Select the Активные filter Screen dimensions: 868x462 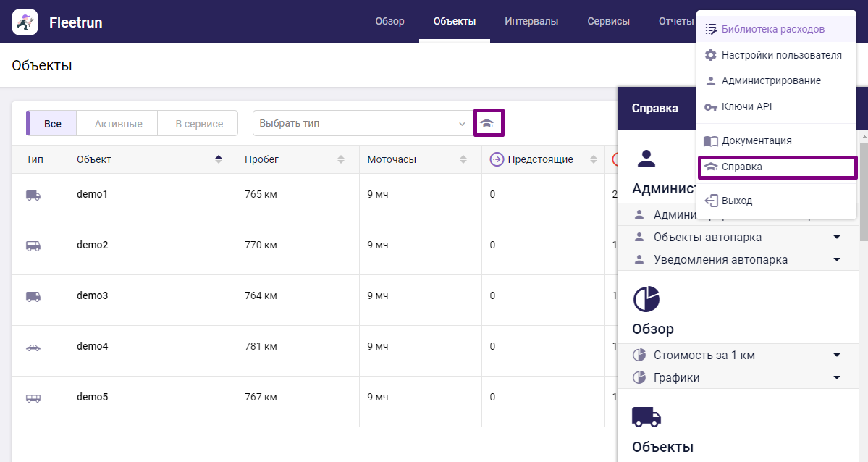pyautogui.click(x=117, y=123)
